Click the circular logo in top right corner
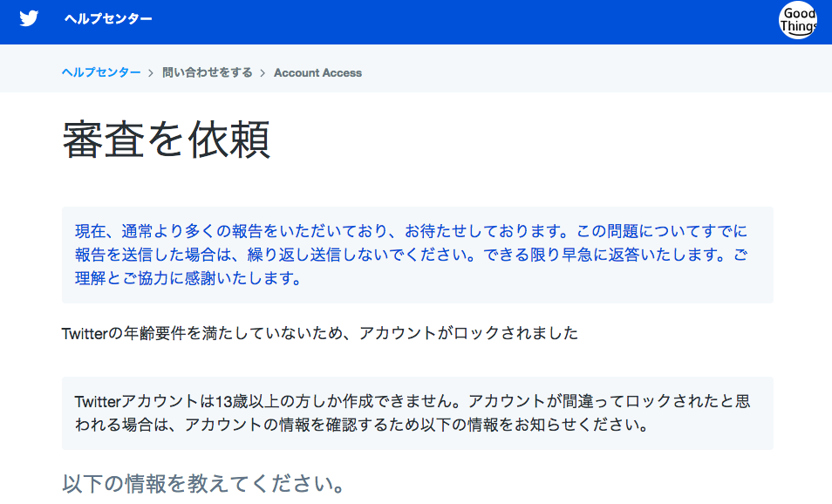The image size is (832, 504). coord(796,22)
